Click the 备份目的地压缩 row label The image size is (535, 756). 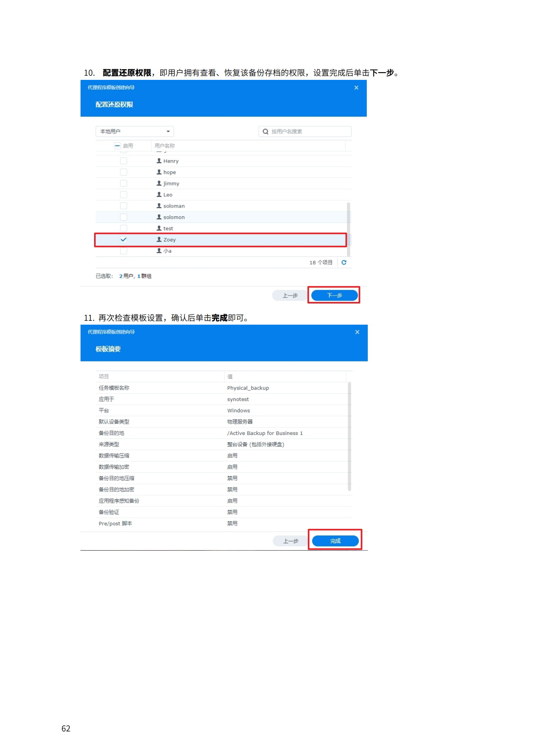[x=117, y=478]
